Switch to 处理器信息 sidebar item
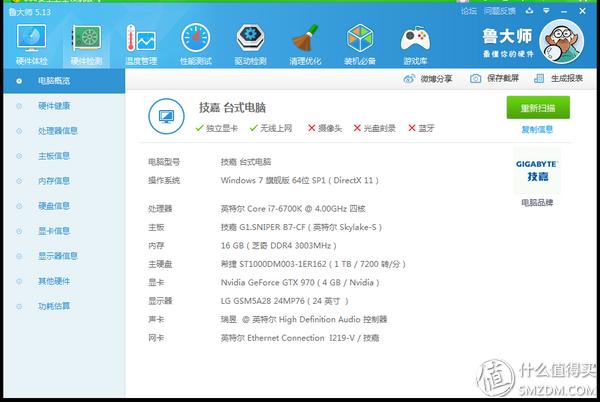The width and height of the screenshot is (600, 402). (x=58, y=130)
